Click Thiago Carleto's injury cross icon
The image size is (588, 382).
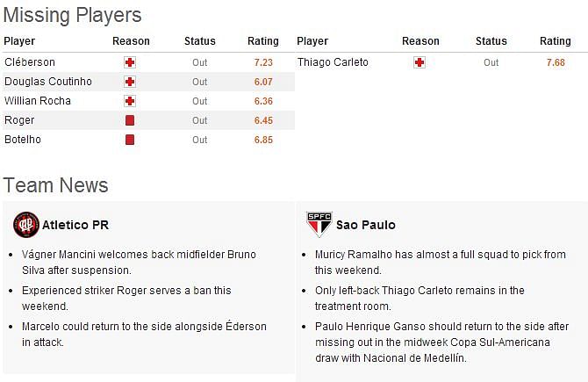coord(419,62)
